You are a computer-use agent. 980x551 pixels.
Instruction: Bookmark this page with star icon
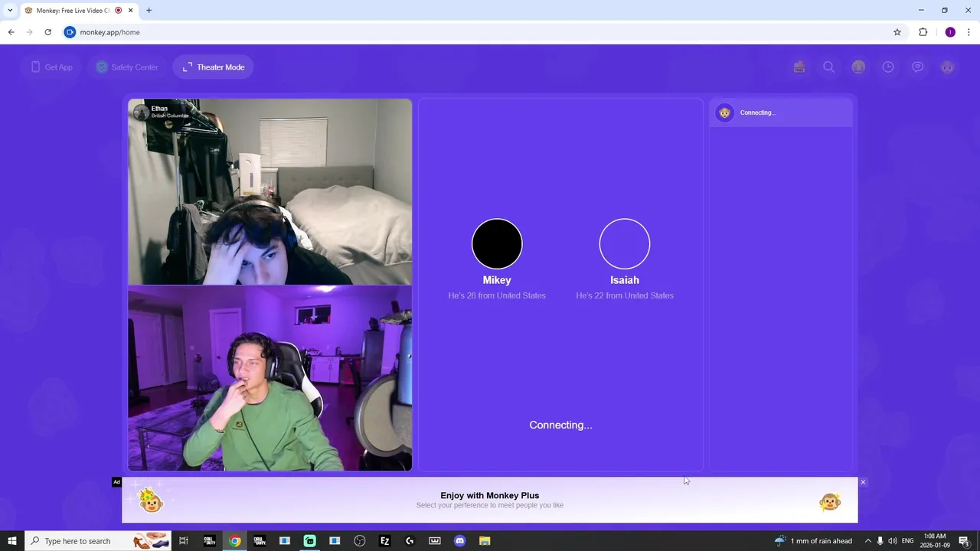[x=897, y=32]
